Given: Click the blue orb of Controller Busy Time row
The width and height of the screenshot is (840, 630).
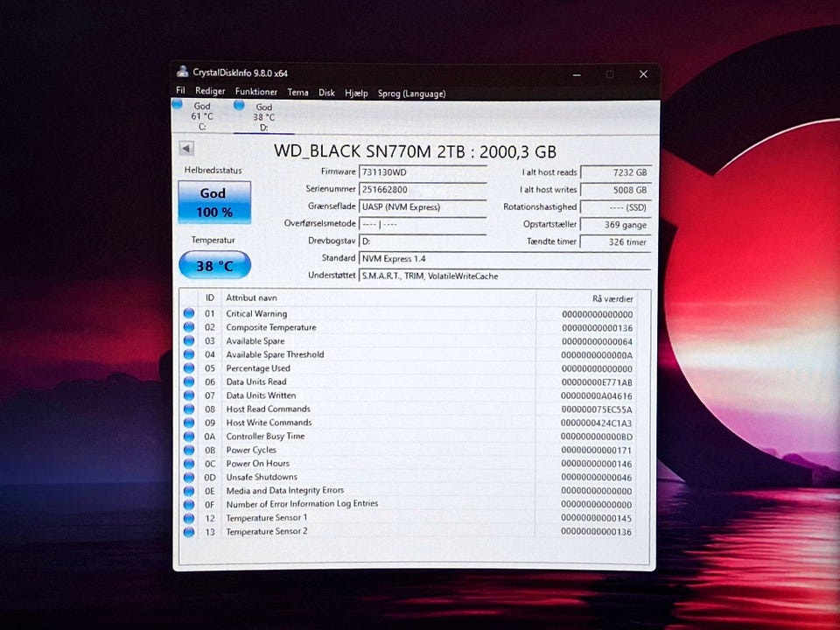Looking at the screenshot, I should [189, 436].
